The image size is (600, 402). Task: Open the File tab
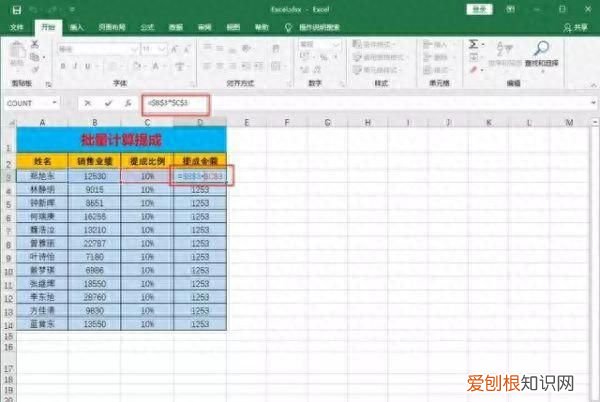click(16, 28)
